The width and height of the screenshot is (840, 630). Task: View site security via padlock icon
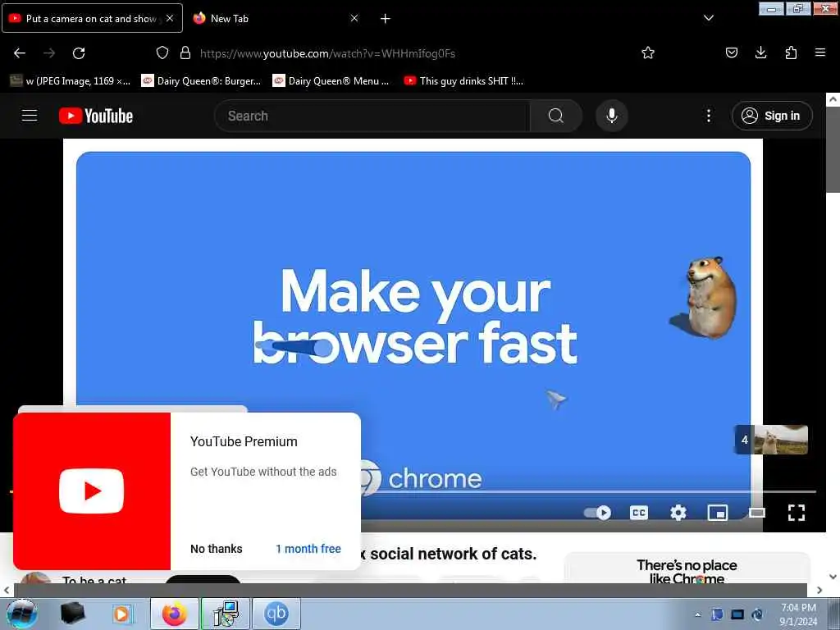[x=185, y=52]
